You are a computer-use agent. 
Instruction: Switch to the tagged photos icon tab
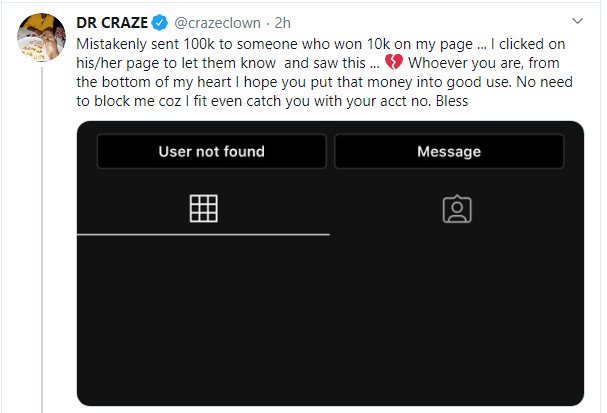[457, 208]
